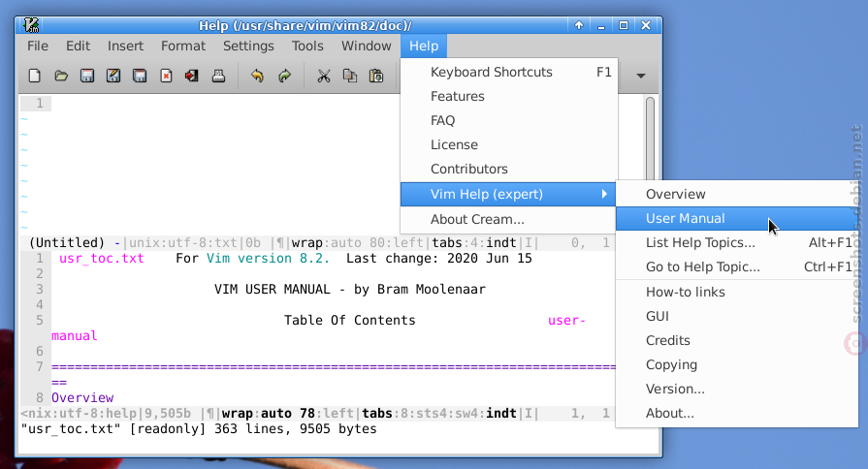Select User Manual in the submenu
This screenshot has width=868, height=469.
pos(737,218)
